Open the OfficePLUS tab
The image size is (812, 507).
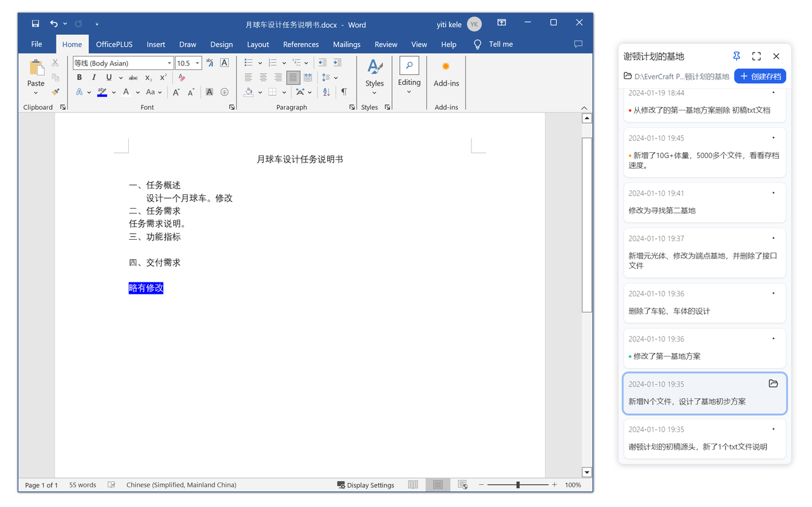pos(114,44)
